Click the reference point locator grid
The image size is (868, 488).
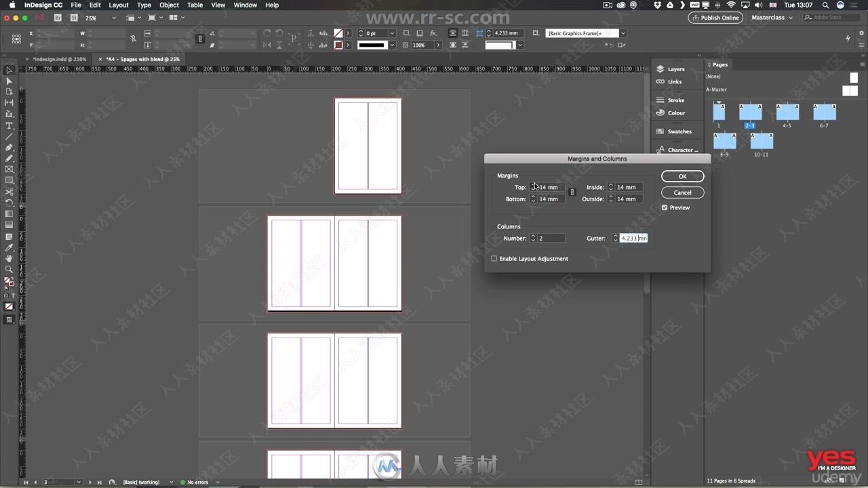(x=16, y=39)
